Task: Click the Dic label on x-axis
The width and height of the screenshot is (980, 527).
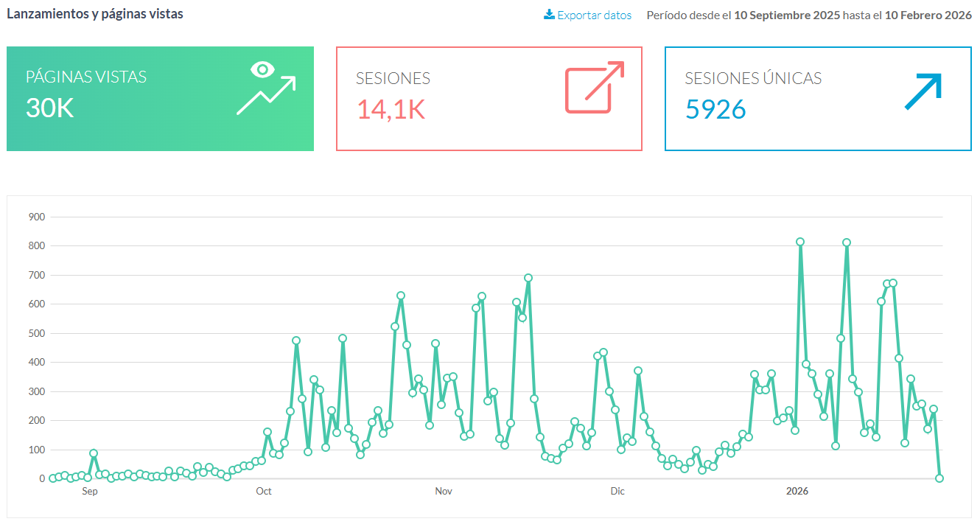Action: tap(617, 492)
